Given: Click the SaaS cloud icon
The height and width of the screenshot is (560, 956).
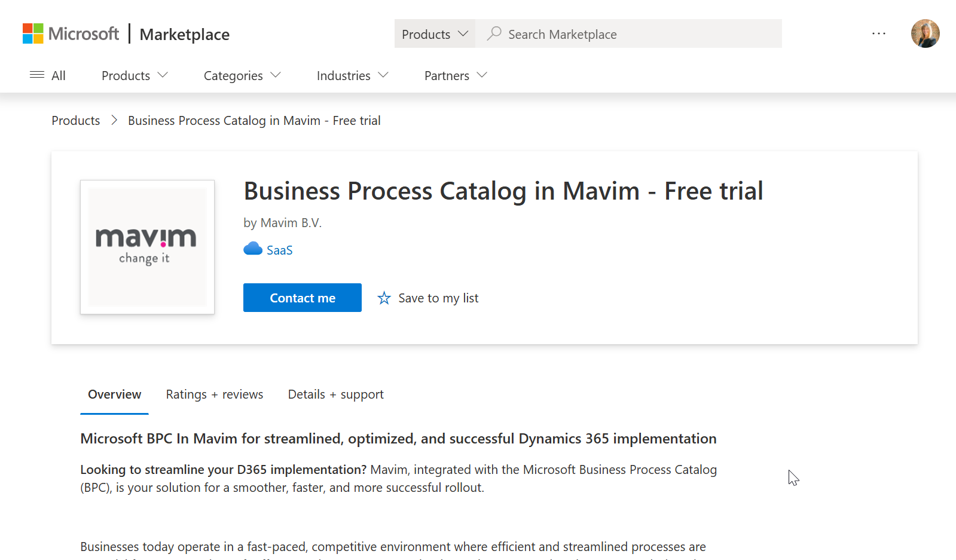Looking at the screenshot, I should 252,249.
